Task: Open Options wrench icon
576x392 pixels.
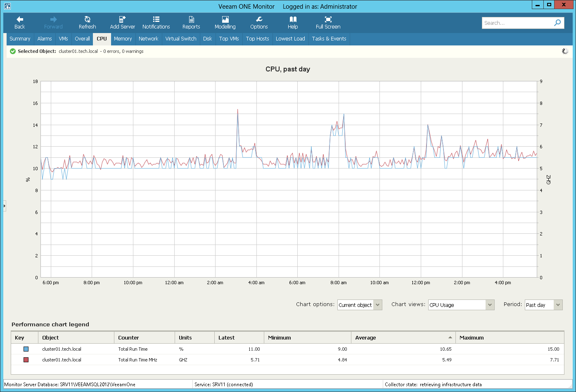Action: [259, 19]
